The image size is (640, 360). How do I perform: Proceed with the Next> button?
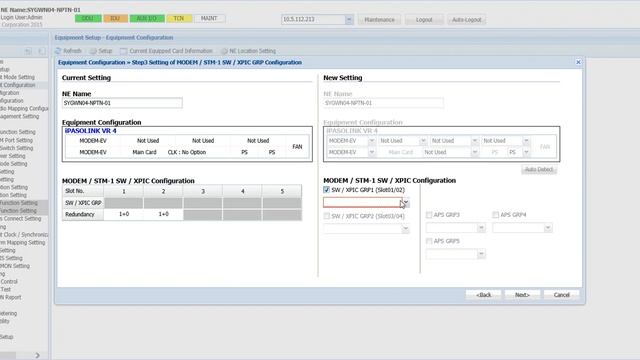(x=522, y=295)
